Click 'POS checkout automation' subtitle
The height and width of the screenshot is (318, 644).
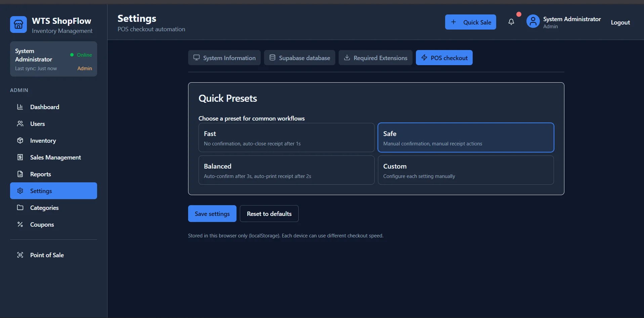pos(151,29)
